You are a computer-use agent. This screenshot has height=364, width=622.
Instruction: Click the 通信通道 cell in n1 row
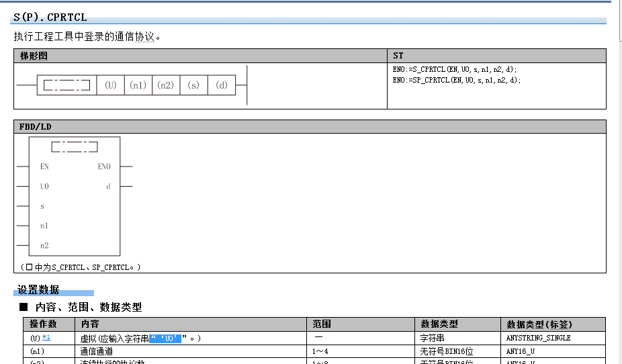(x=96, y=351)
